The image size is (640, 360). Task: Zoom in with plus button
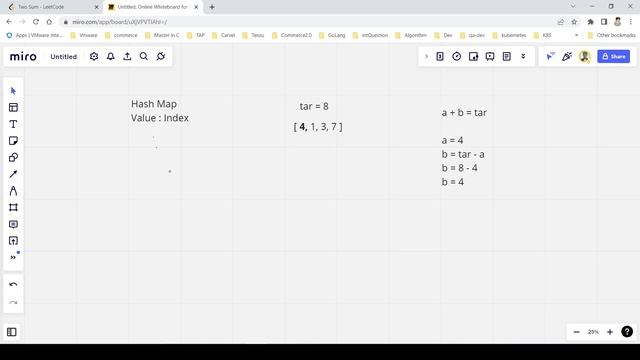tap(610, 332)
